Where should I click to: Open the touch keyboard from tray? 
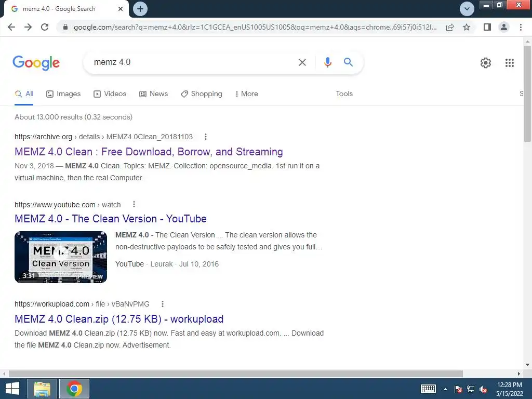pyautogui.click(x=428, y=389)
